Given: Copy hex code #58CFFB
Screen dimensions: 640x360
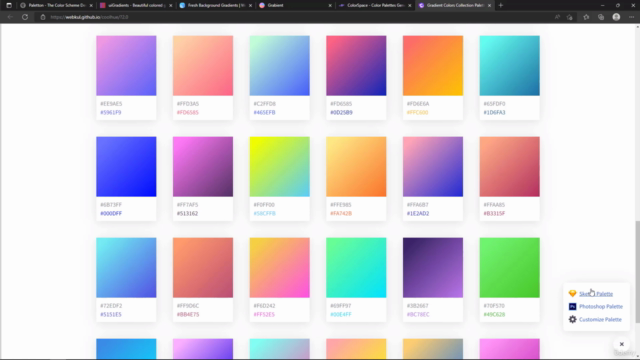Looking at the screenshot, I should pyautogui.click(x=264, y=213).
